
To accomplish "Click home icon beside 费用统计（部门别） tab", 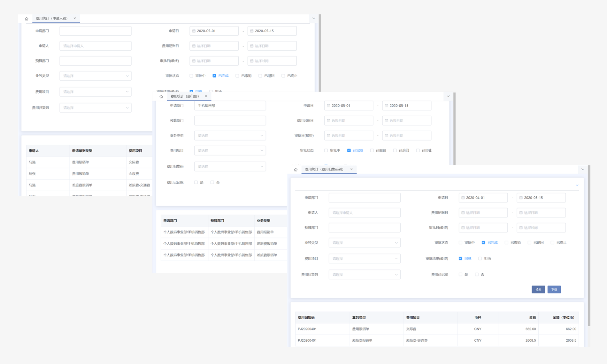I will point(161,97).
